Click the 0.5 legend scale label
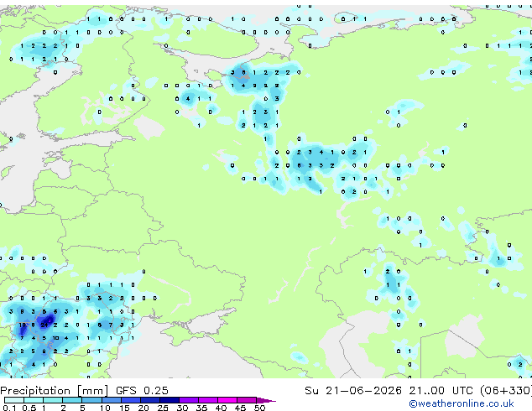Screen dimensions: 532x411 (29, 408)
